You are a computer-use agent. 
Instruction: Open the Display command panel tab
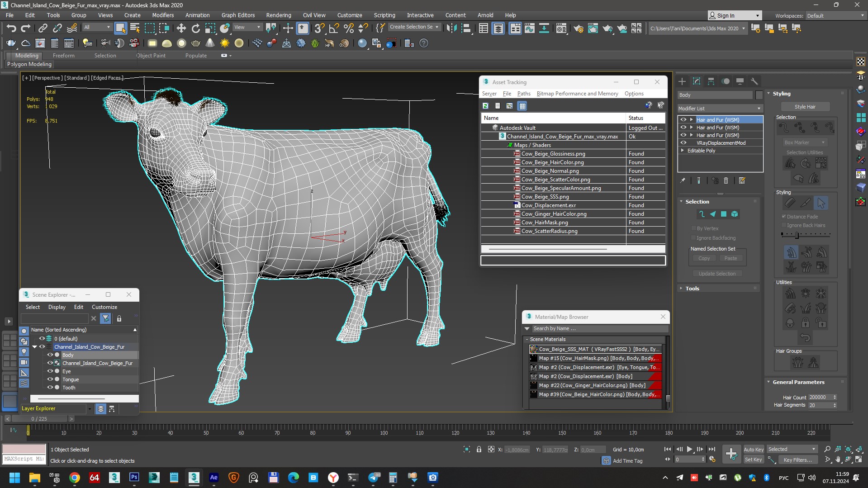(x=740, y=81)
